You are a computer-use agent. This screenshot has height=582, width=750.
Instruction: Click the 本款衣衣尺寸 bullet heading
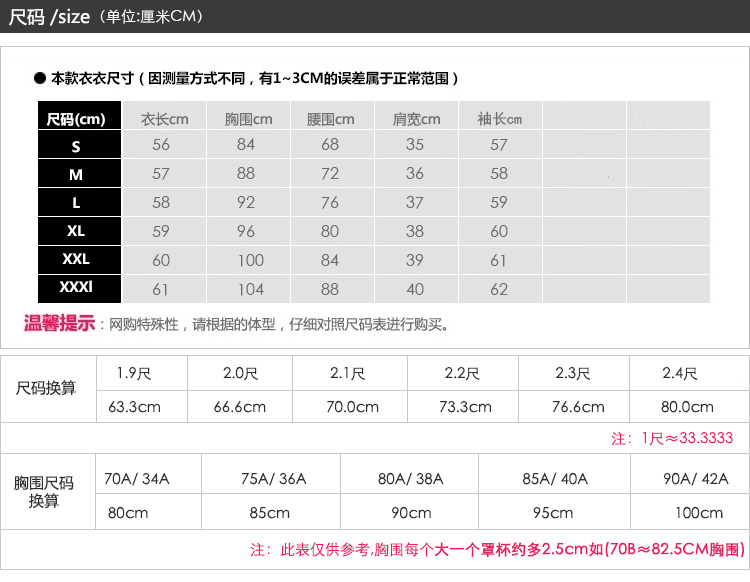coord(247,78)
